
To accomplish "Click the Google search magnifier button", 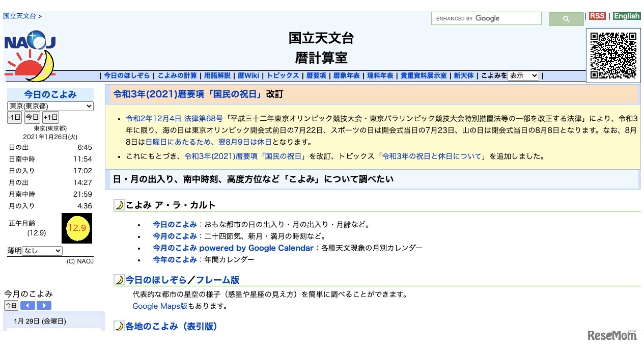I will tap(566, 19).
